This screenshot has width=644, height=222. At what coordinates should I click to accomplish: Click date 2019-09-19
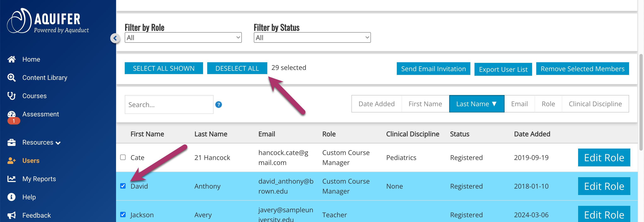tap(531, 158)
